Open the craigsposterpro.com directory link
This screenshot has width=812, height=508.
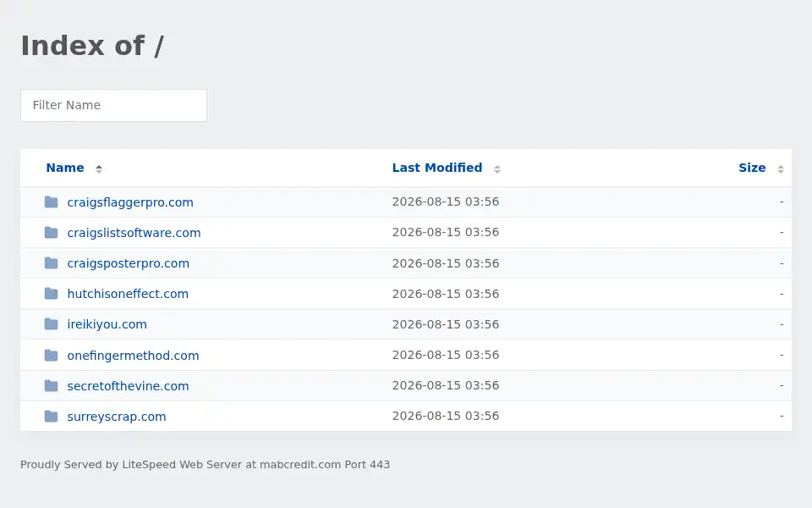tap(128, 263)
